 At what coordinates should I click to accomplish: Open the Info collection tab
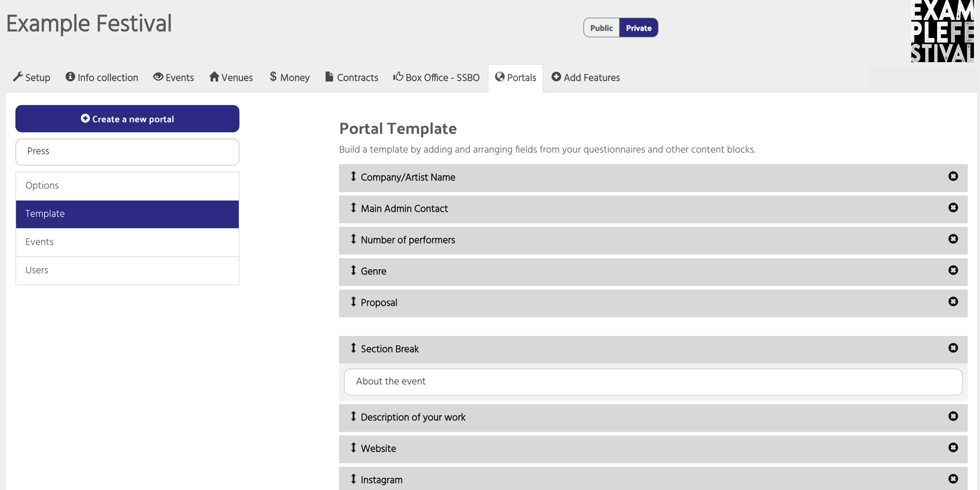102,78
